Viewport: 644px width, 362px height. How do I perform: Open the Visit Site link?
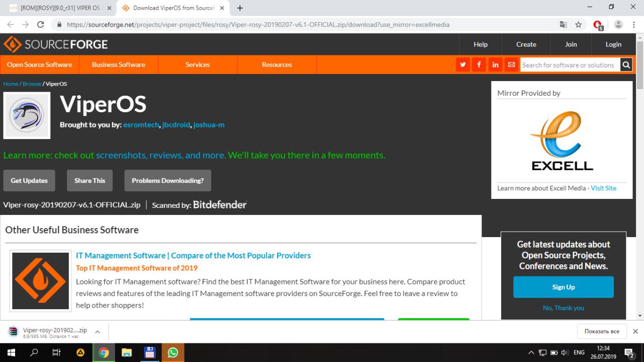pyautogui.click(x=603, y=188)
